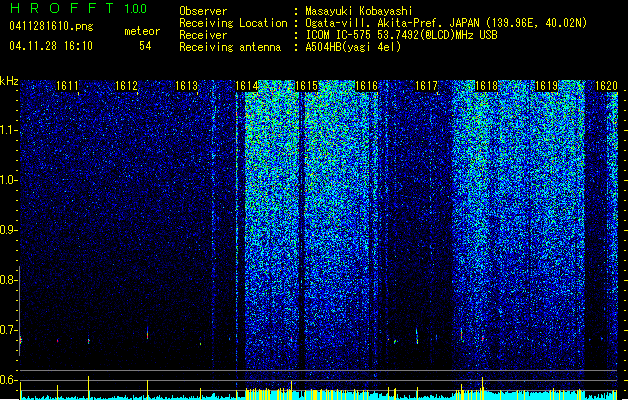The height and width of the screenshot is (400, 629).
Task: Click time marker 1620
Action: tap(606, 86)
